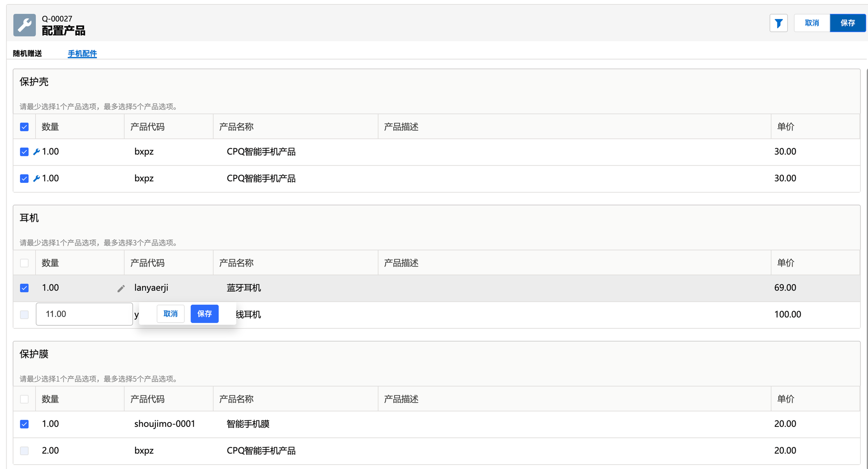Click the wrench icon in second bxpz row

coord(36,178)
